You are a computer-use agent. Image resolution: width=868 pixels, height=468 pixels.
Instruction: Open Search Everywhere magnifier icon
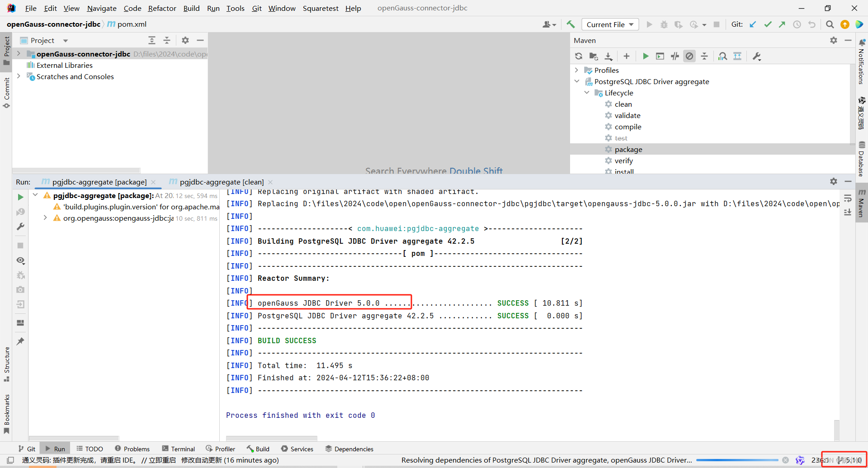830,24
